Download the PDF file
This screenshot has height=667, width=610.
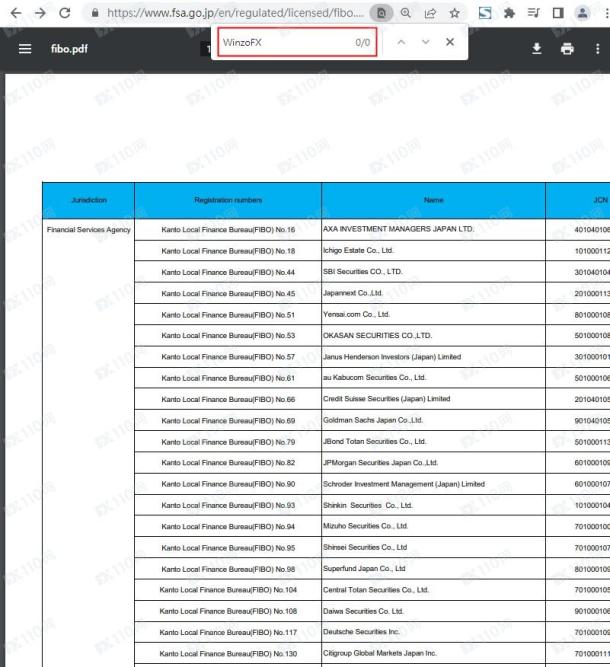537,49
